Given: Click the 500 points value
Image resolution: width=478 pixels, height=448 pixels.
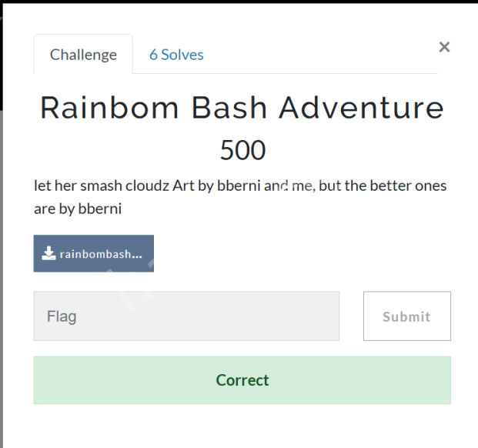Looking at the screenshot, I should tap(242, 150).
